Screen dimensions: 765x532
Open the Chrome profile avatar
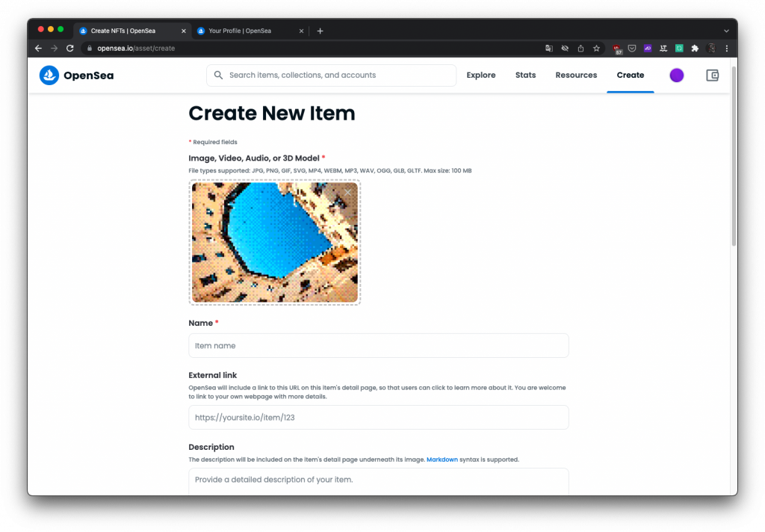pyautogui.click(x=711, y=49)
